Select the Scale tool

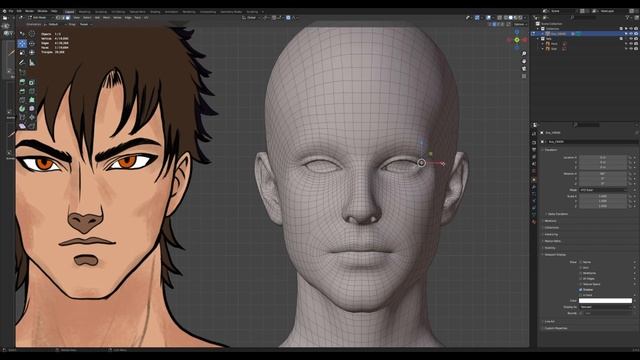click(x=22, y=53)
